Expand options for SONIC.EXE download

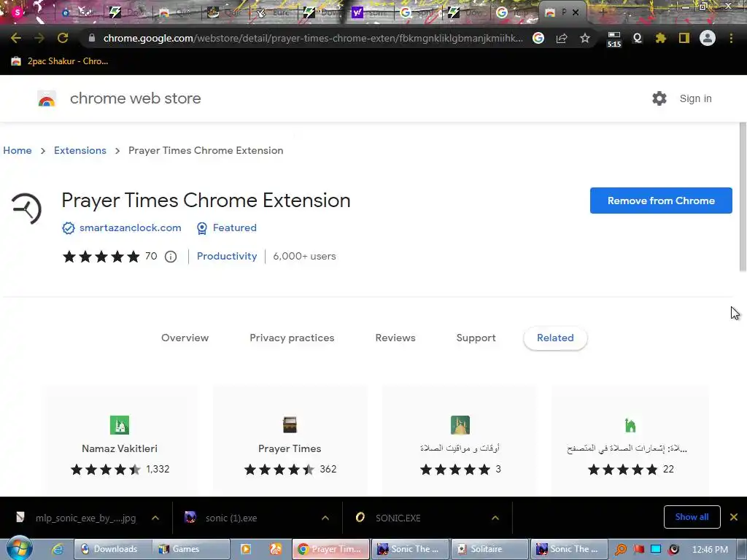(495, 518)
